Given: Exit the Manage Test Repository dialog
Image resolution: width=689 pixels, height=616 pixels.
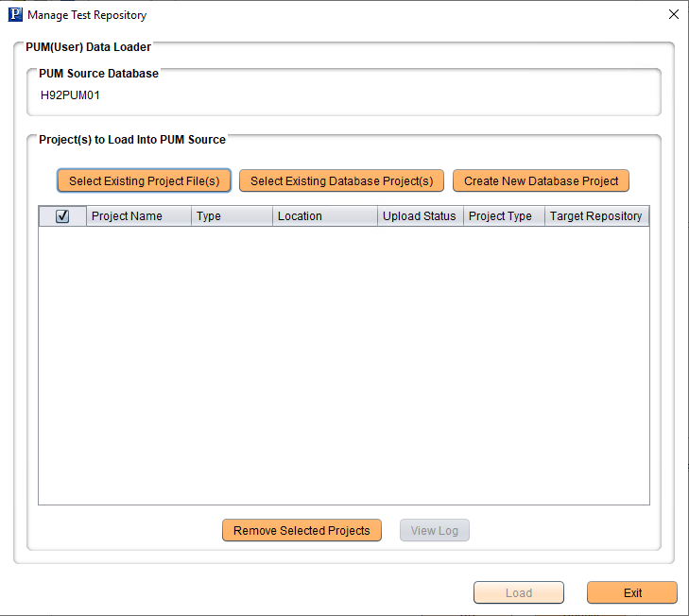Looking at the screenshot, I should click(632, 592).
